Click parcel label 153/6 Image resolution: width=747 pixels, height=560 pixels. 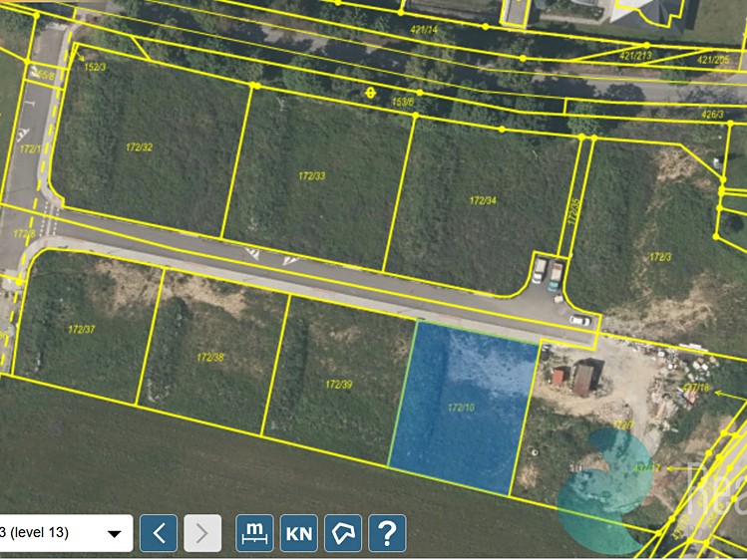[403, 102]
